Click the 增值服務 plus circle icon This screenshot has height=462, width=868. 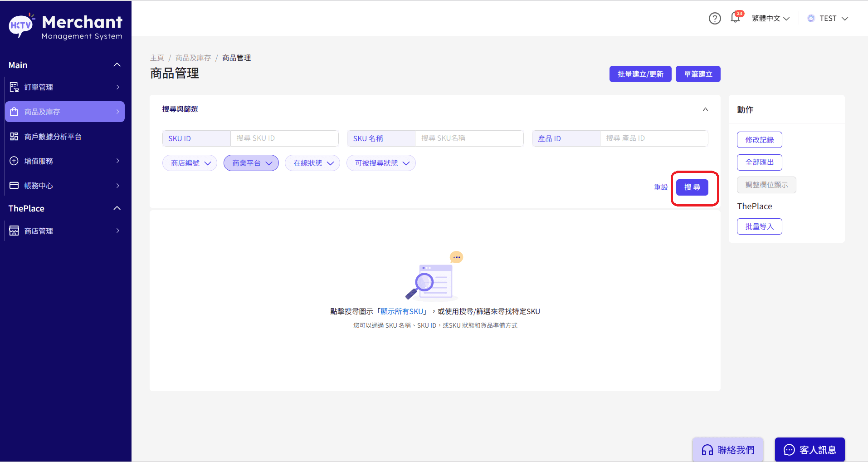14,161
